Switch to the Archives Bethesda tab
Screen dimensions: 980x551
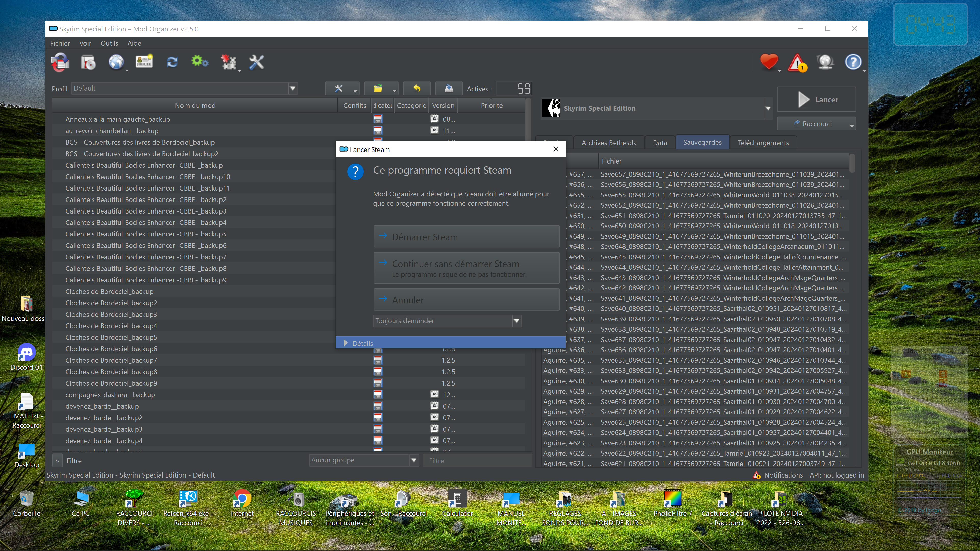609,143
